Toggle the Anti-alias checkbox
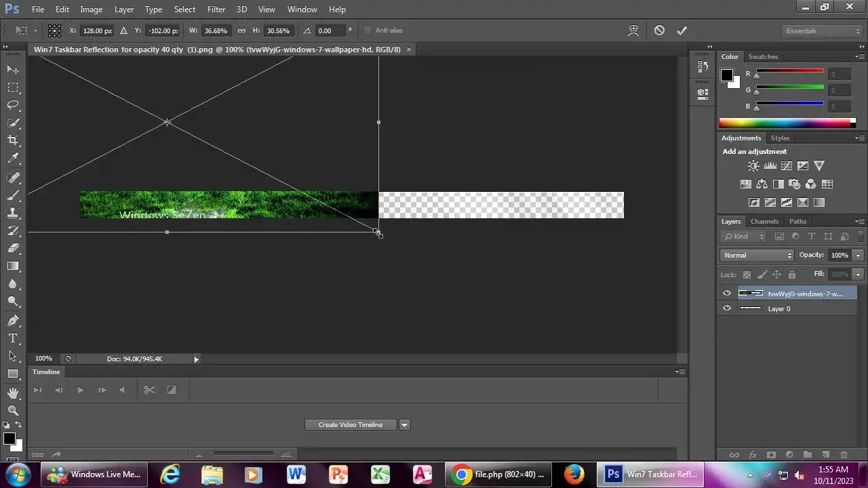The width and height of the screenshot is (868, 488). pyautogui.click(x=368, y=30)
